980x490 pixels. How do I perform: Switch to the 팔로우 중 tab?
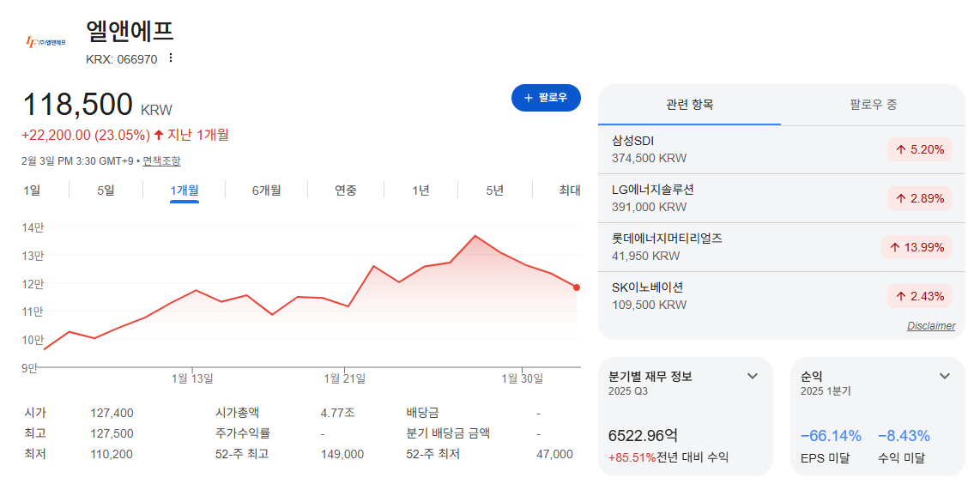(873, 105)
